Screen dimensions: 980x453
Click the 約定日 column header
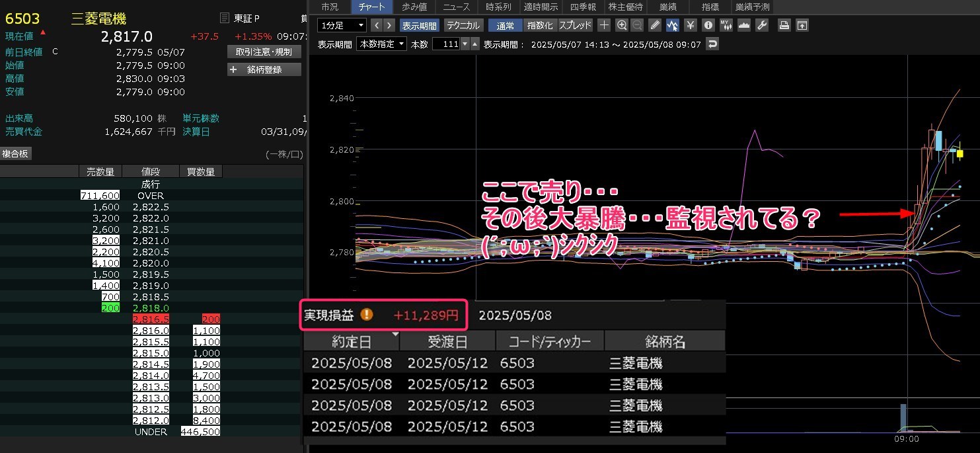click(352, 341)
